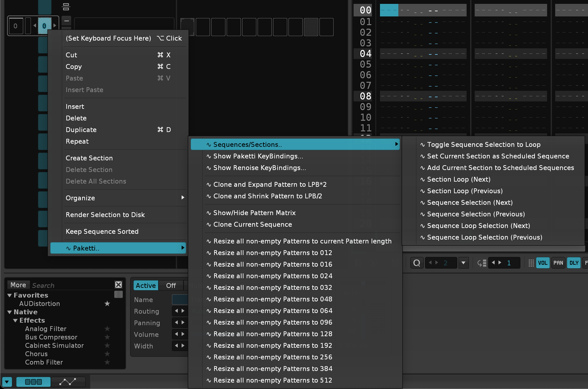Set the device state to Off
The height and width of the screenshot is (389, 588).
171,286
